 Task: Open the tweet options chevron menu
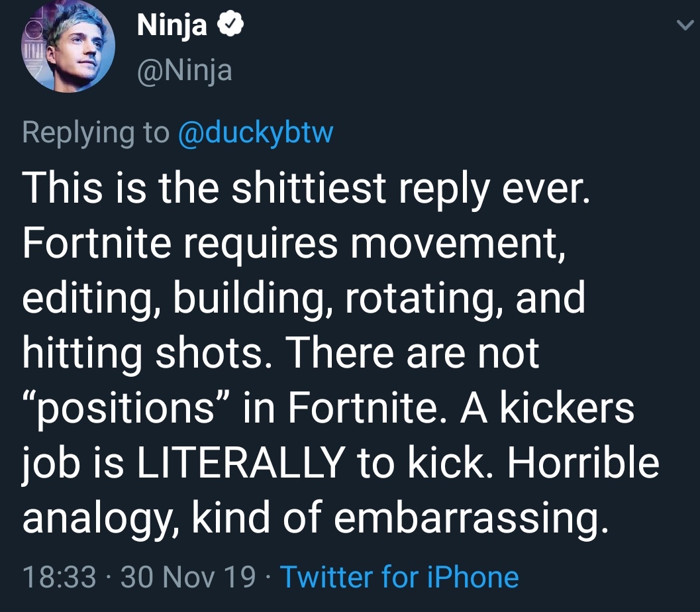tap(681, 25)
